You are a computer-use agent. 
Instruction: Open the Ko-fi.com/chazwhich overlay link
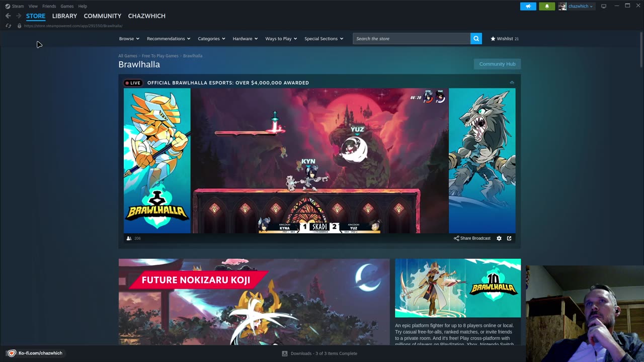[35, 353]
